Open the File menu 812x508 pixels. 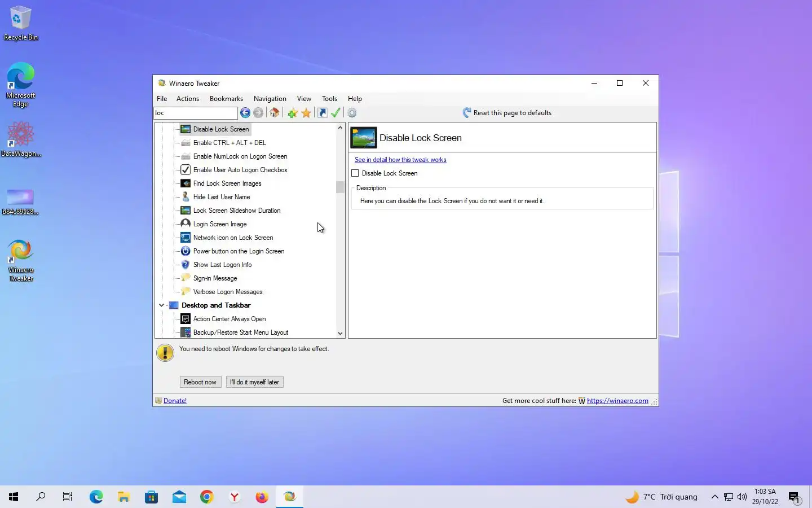(162, 99)
